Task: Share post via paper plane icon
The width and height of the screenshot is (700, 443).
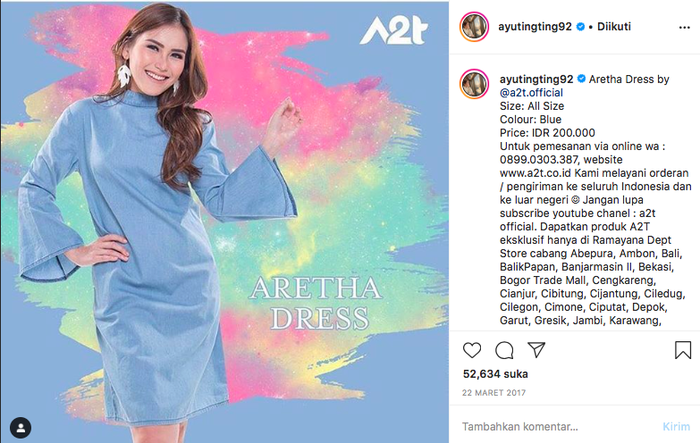Action: (536, 350)
